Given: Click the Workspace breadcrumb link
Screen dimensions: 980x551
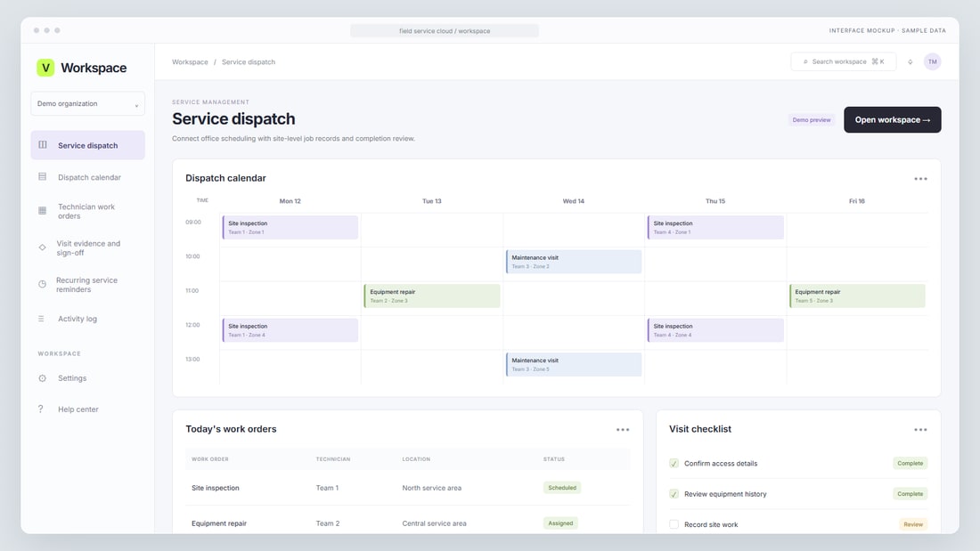Looking at the screenshot, I should (x=190, y=61).
